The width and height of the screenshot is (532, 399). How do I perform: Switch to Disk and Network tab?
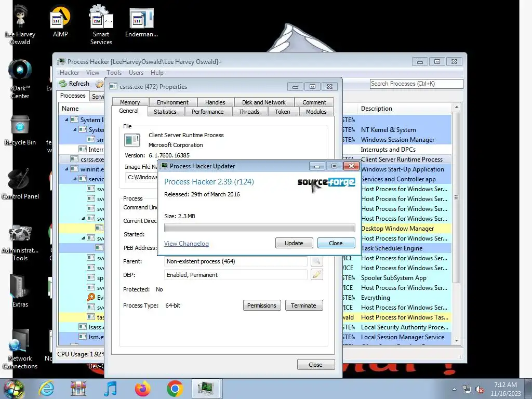click(x=264, y=102)
